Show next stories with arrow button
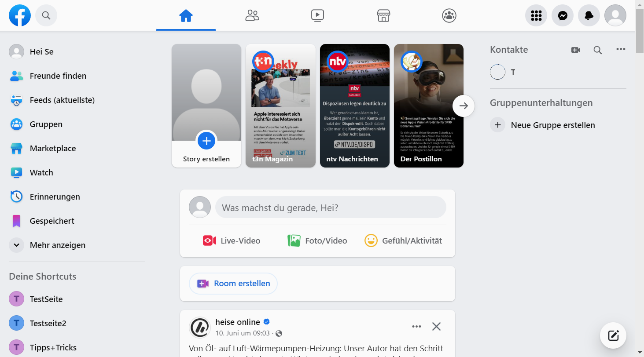Viewport: 644px width, 357px height. (x=464, y=106)
